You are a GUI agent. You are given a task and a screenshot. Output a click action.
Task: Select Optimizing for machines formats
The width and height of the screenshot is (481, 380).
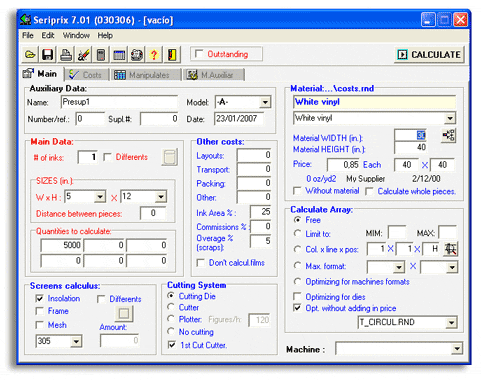pos(297,281)
